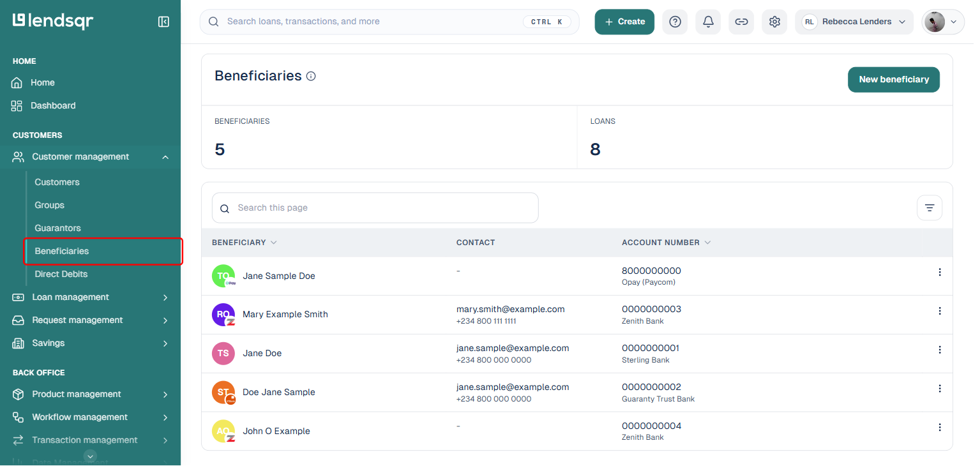Open row options for John O Example
This screenshot has width=980, height=466.
[939, 427]
